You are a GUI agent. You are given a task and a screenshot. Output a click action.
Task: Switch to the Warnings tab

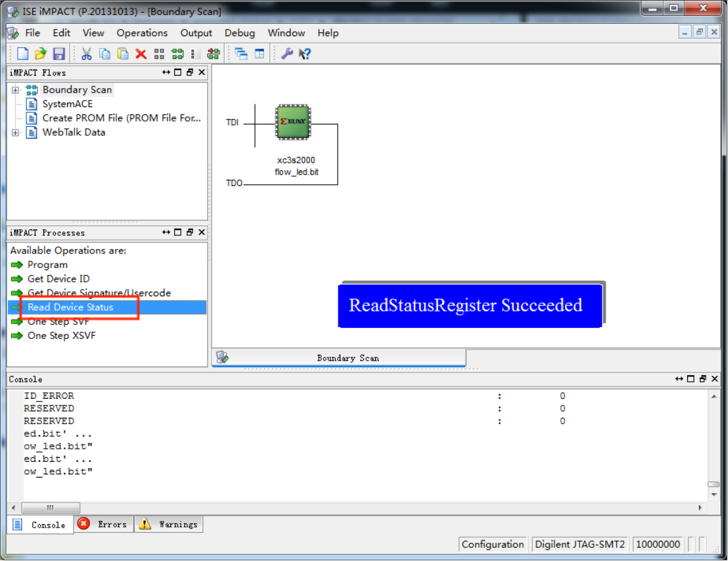[169, 524]
